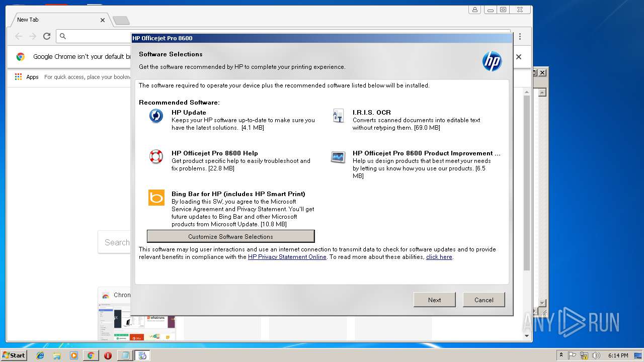Cancel the HP Officejet installation
The width and height of the screenshot is (644, 362).
click(484, 300)
